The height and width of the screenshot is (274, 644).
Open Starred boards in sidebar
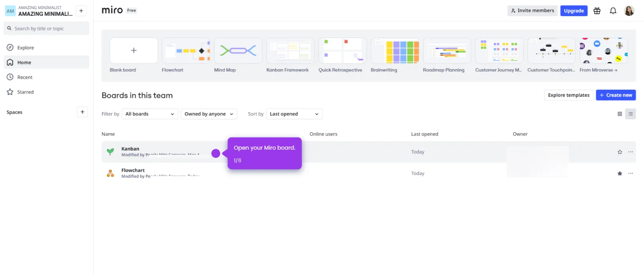click(x=46, y=92)
